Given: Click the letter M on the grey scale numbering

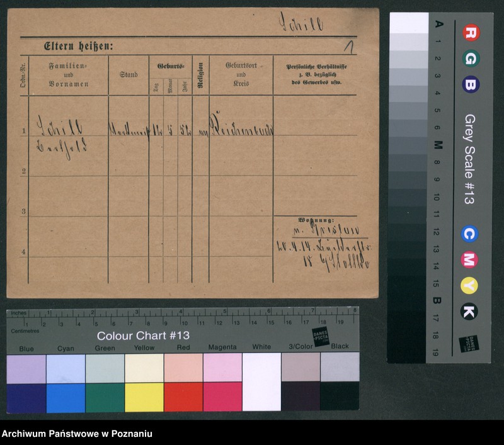Looking at the screenshot, I should tap(438, 145).
